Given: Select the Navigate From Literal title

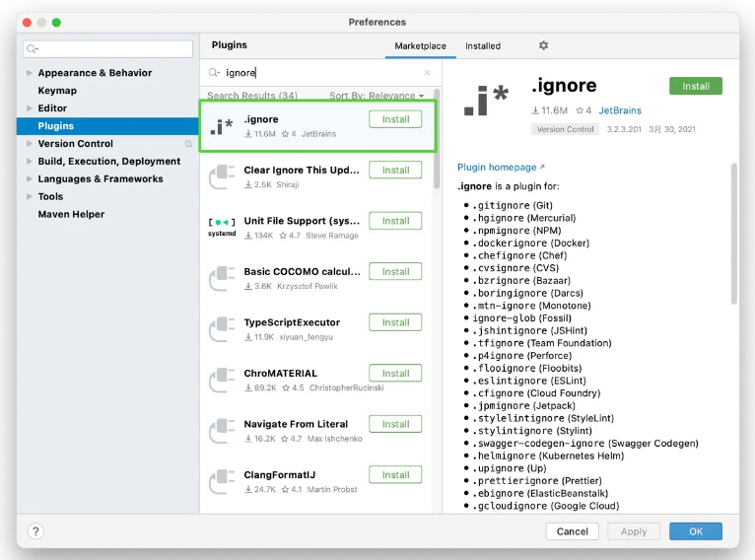Looking at the screenshot, I should click(x=296, y=424).
